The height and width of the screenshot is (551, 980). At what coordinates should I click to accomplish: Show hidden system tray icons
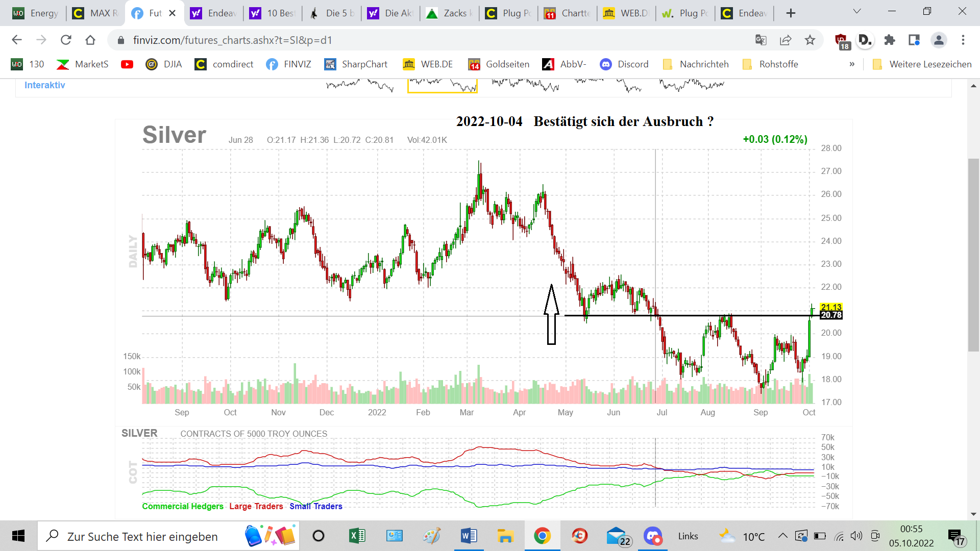[x=782, y=536]
